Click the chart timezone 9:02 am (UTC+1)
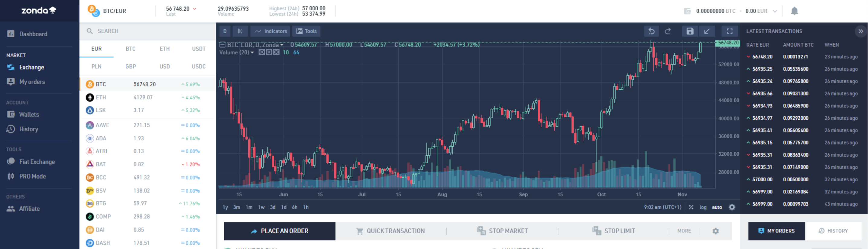868x249 pixels. coord(662,207)
